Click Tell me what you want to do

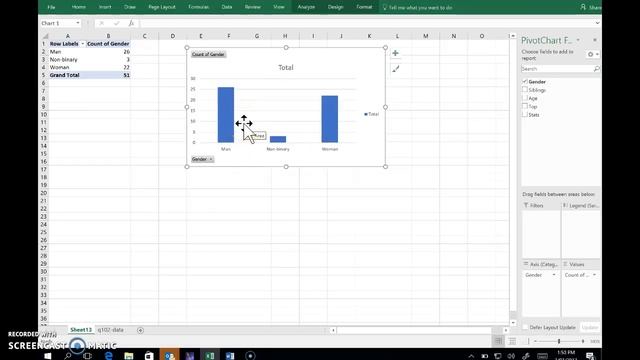click(420, 7)
